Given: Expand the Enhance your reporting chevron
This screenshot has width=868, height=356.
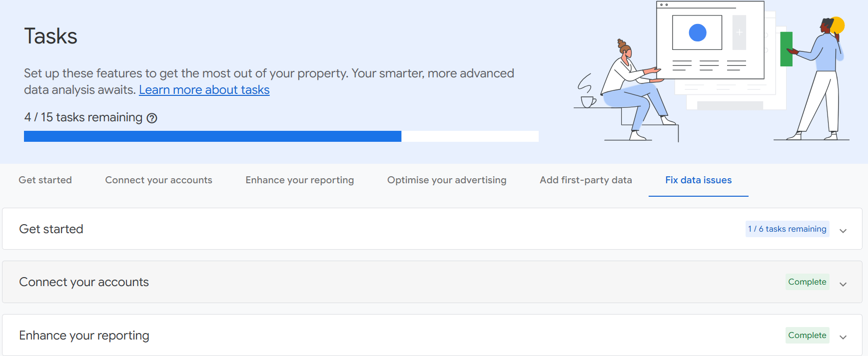Looking at the screenshot, I should (x=843, y=337).
